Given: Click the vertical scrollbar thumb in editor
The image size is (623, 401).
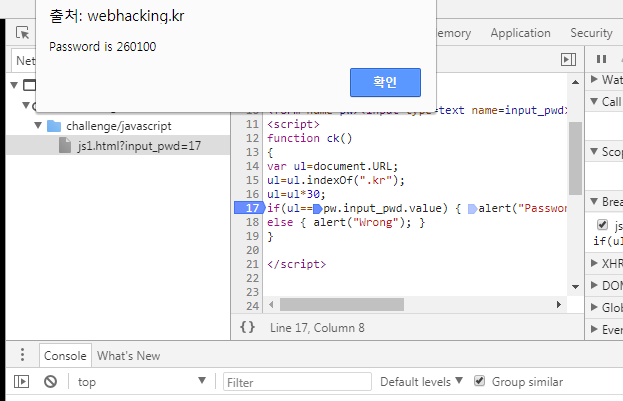Looking at the screenshot, I should (575, 158).
